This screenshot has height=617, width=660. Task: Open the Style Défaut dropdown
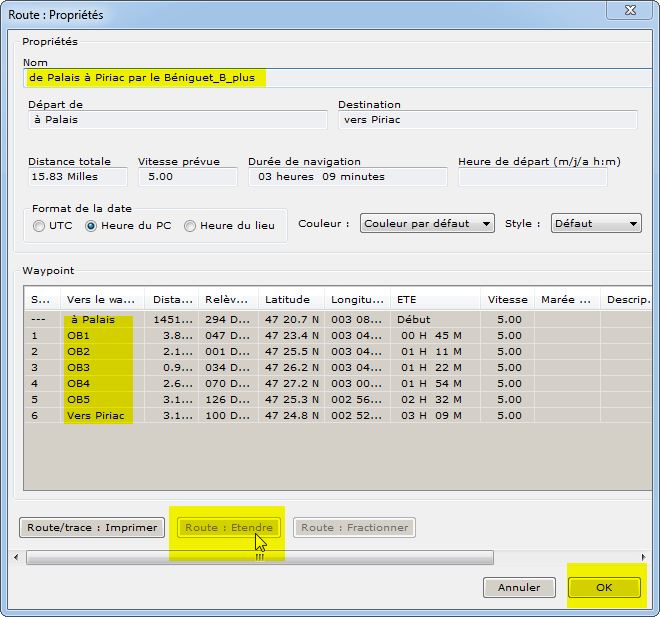pos(596,223)
